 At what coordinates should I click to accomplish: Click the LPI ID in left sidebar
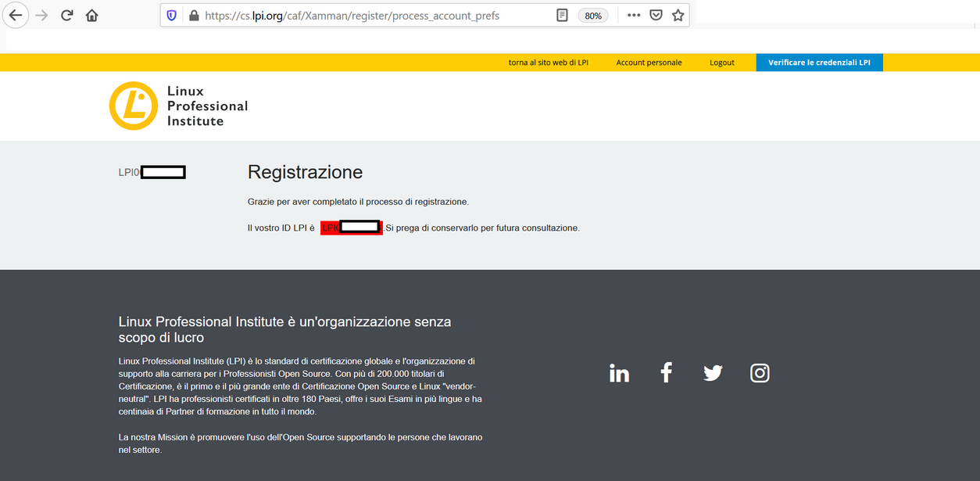tap(152, 172)
